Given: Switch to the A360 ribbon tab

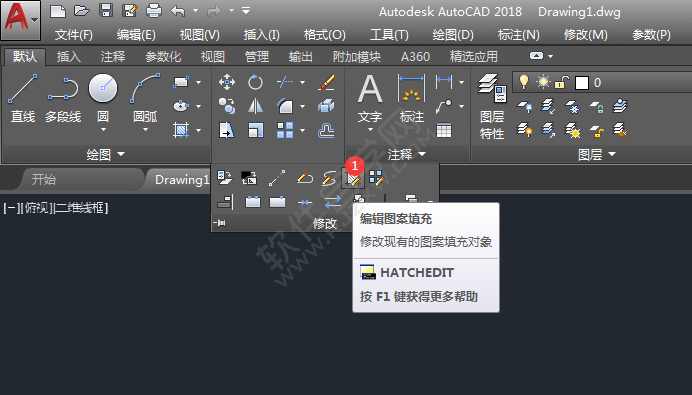Looking at the screenshot, I should (415, 56).
